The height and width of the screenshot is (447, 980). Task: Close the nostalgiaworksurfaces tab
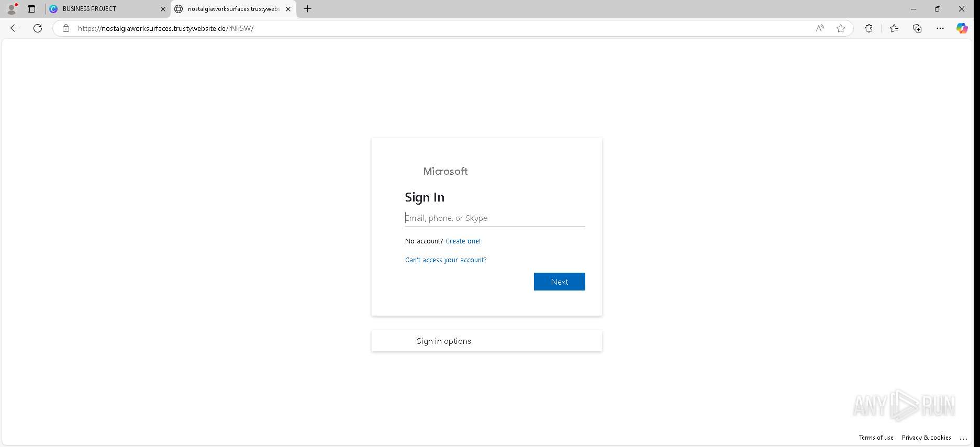point(288,9)
